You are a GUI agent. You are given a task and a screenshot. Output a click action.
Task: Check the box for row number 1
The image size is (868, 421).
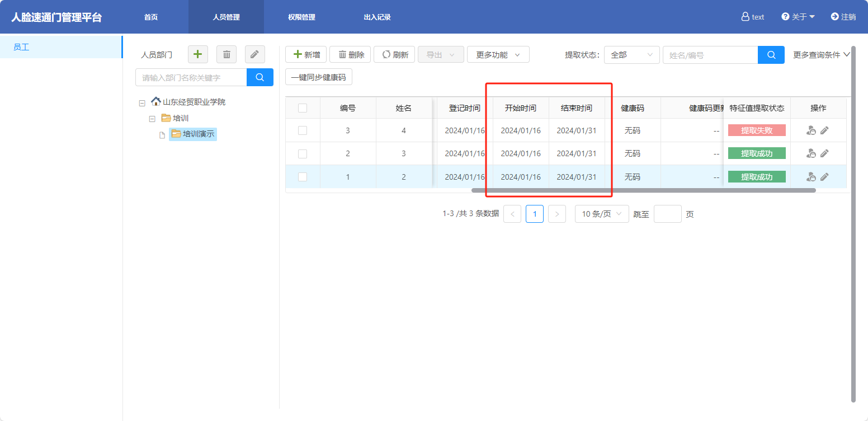pyautogui.click(x=303, y=177)
